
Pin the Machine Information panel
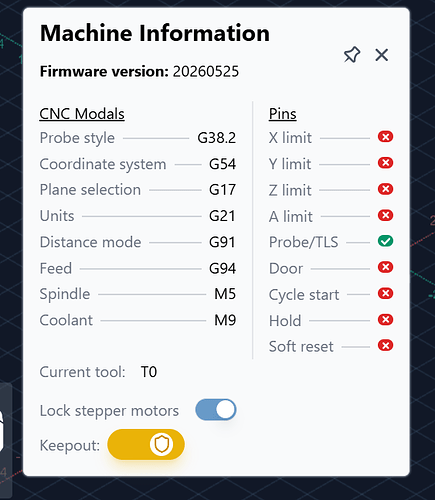point(352,55)
